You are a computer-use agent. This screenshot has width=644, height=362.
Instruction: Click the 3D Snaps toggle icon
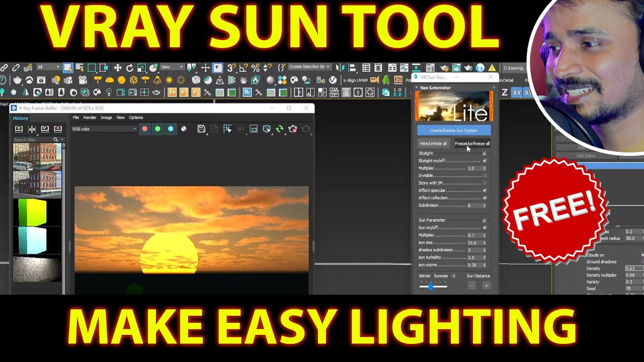[x=231, y=67]
